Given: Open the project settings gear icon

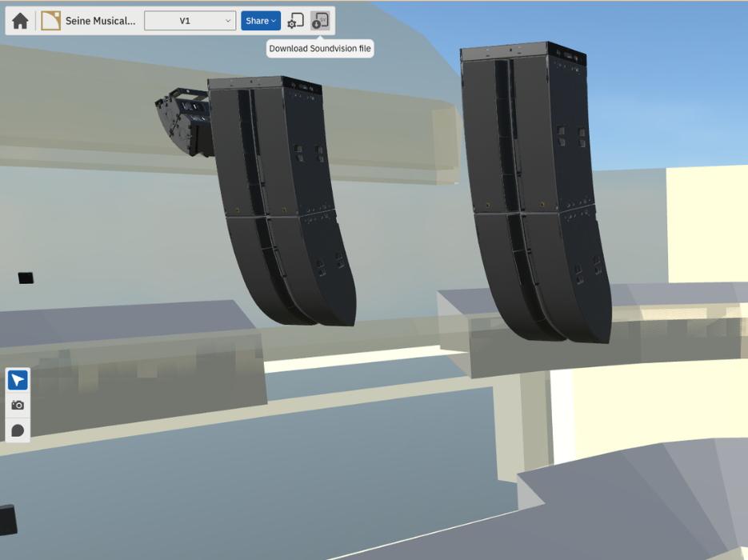Looking at the screenshot, I should [295, 21].
